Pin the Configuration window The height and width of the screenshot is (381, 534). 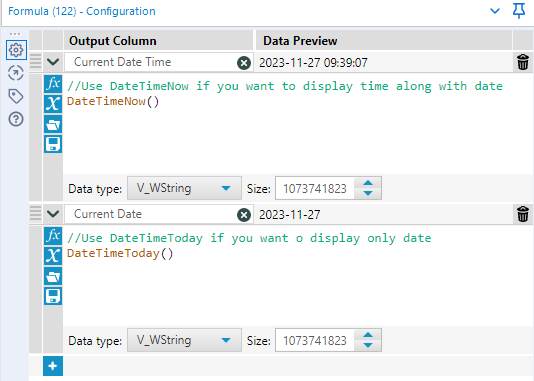(519, 11)
